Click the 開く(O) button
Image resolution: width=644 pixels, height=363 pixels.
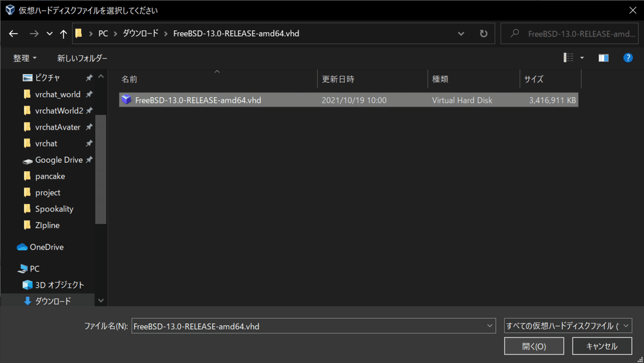534,346
